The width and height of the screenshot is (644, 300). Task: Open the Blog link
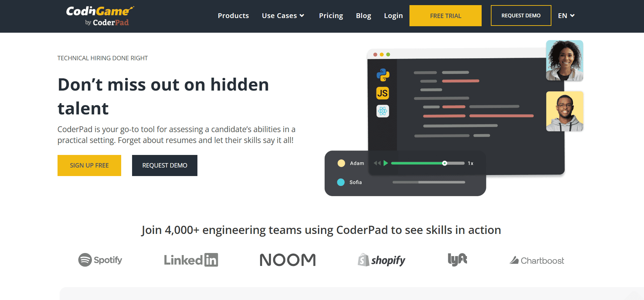364,16
